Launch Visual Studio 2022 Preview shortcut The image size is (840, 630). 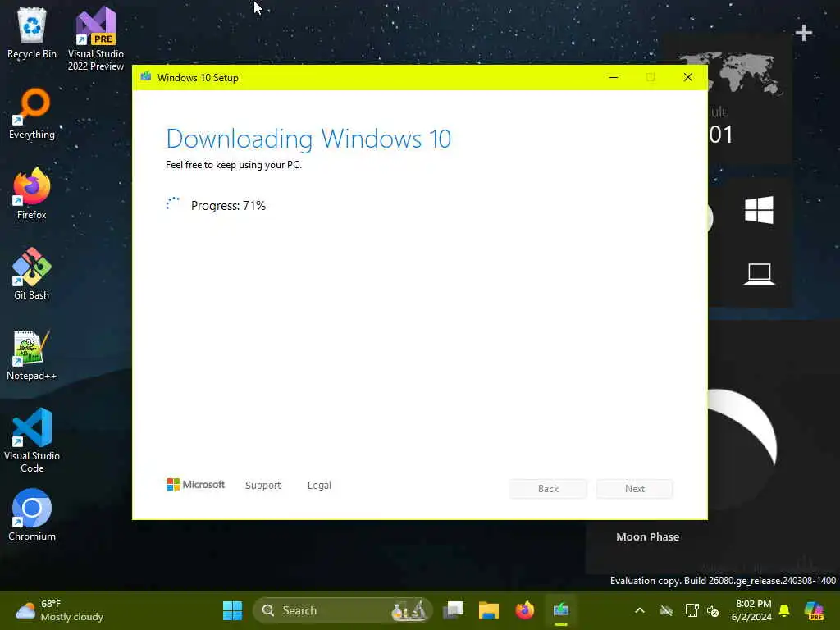[x=95, y=39]
